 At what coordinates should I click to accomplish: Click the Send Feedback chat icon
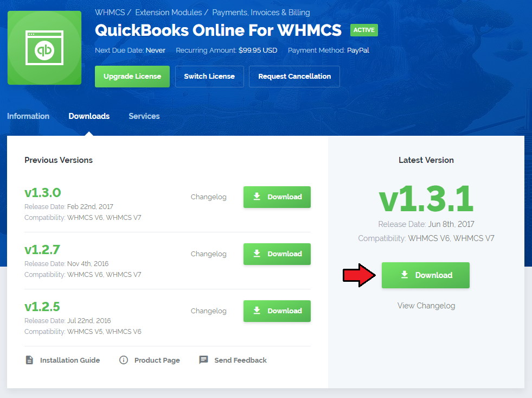[x=203, y=360]
